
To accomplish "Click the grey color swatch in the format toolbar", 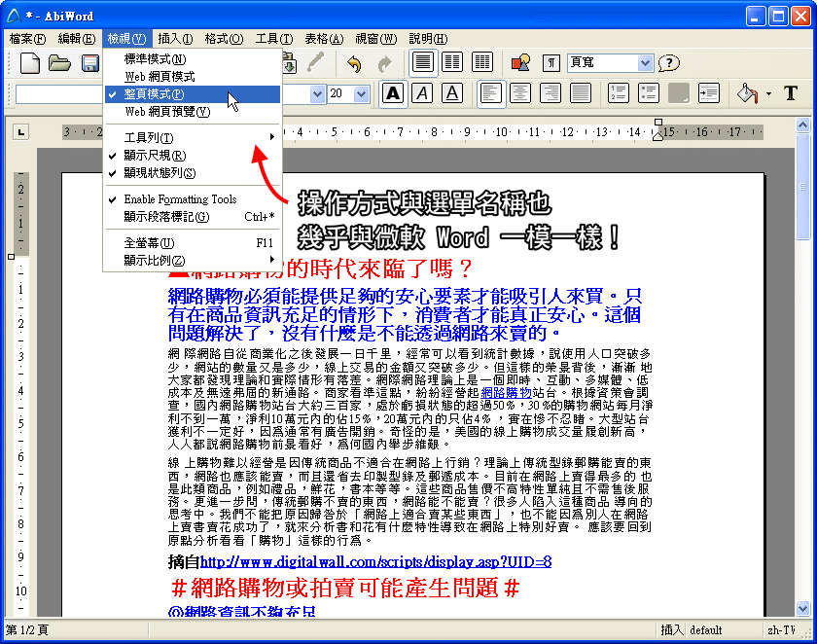I will 679,93.
